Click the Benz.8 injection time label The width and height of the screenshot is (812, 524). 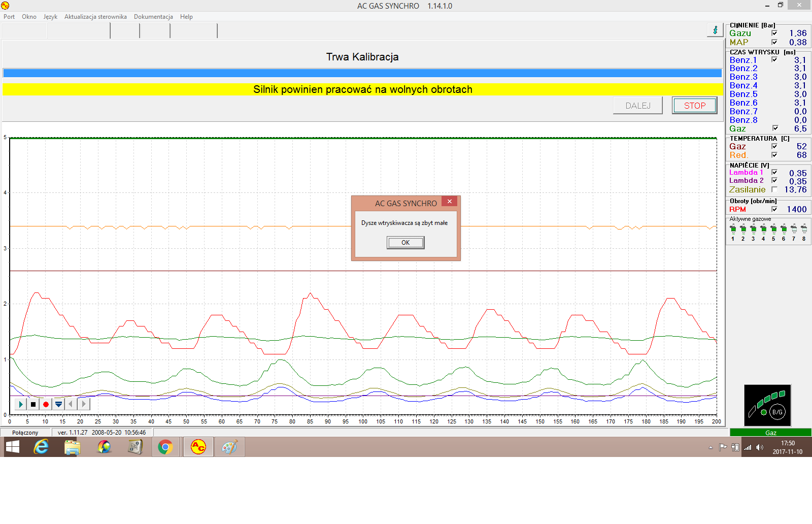[x=743, y=120]
